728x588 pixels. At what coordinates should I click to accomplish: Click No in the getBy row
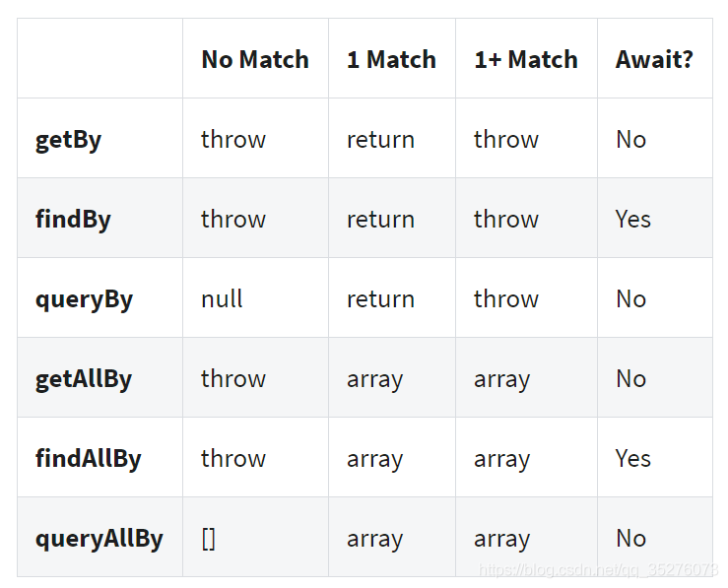(630, 140)
